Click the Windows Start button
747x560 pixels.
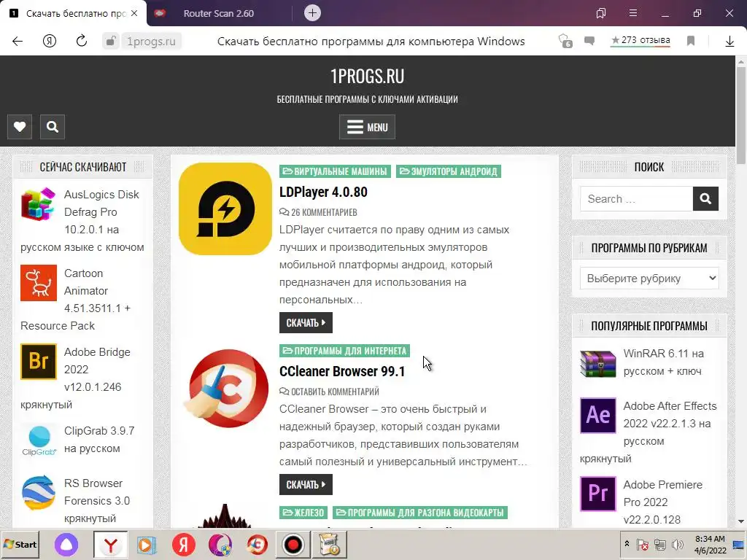coord(20,544)
